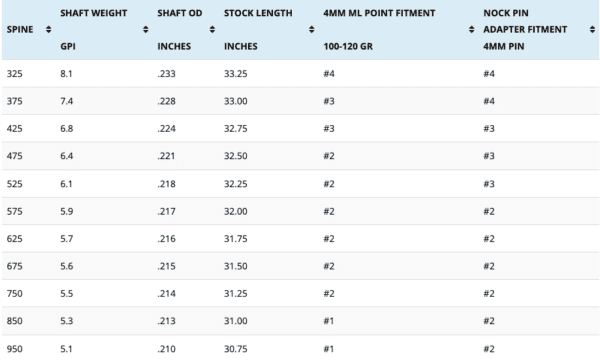The image size is (600, 362).
Task: Select the 6.8 shaft weight cell
Action: (x=67, y=129)
